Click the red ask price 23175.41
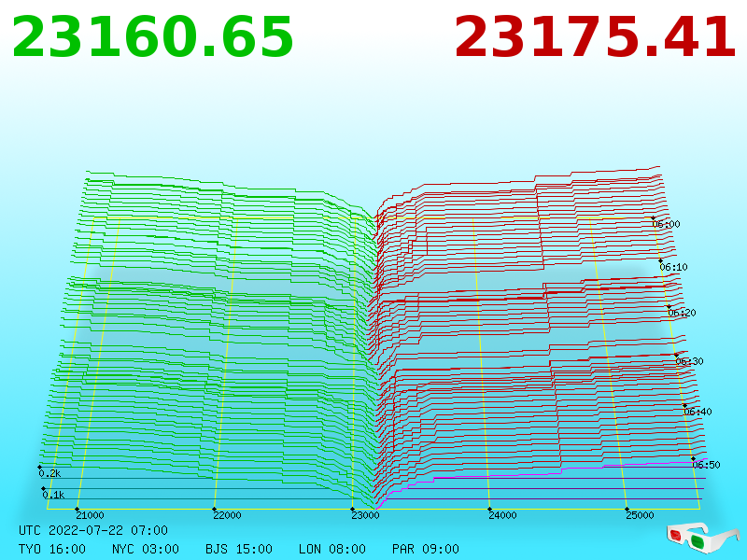This screenshot has width=747, height=560. [x=595, y=37]
